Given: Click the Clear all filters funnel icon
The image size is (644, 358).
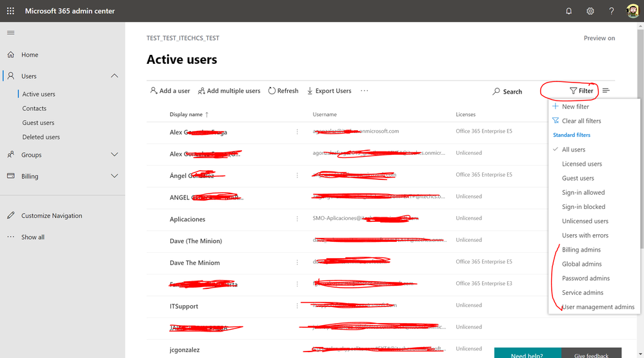Looking at the screenshot, I should [x=556, y=121].
